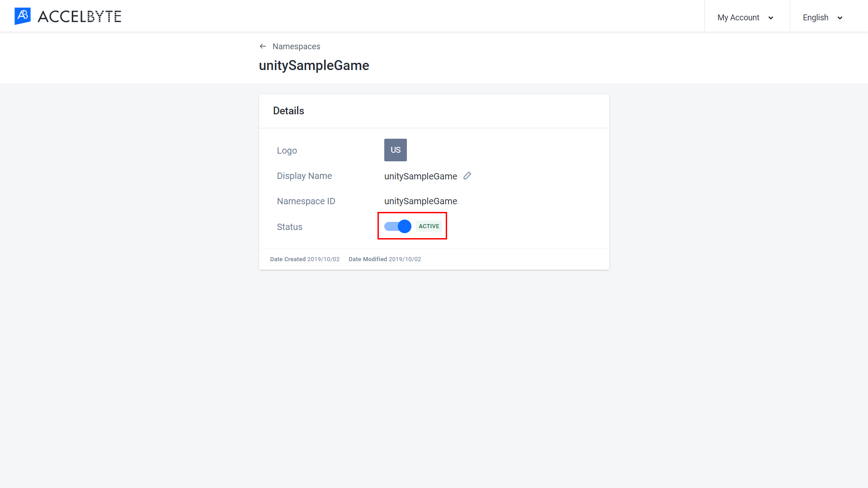Click the Display Name field label
The width and height of the screenshot is (868, 488).
(x=304, y=176)
